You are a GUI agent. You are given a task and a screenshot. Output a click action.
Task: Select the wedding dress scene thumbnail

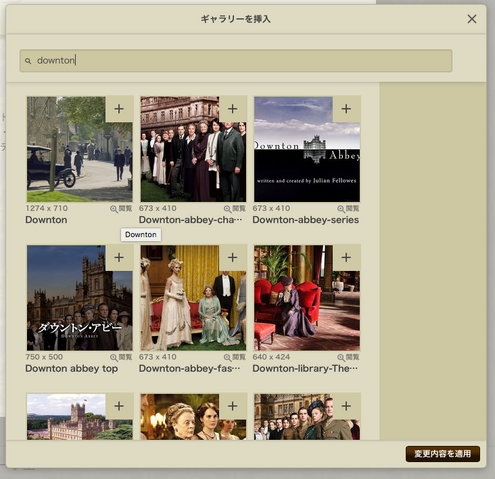(x=193, y=298)
